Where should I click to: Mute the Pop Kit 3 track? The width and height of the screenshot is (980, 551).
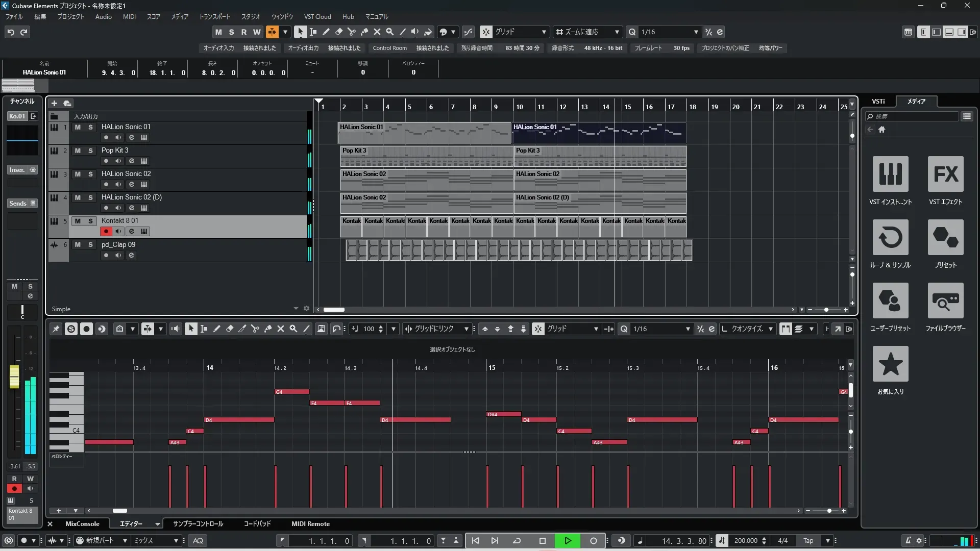click(x=78, y=151)
